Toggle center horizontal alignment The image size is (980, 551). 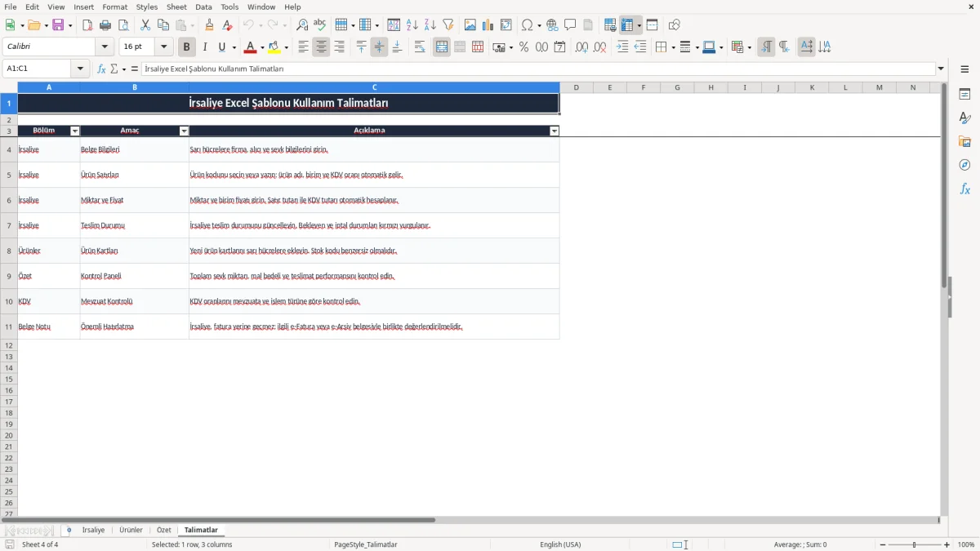[x=322, y=47]
